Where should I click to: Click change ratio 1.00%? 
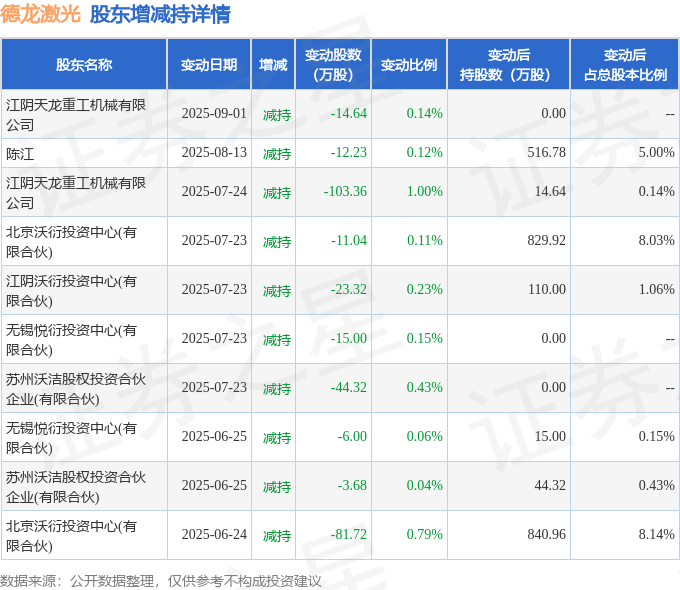425,192
